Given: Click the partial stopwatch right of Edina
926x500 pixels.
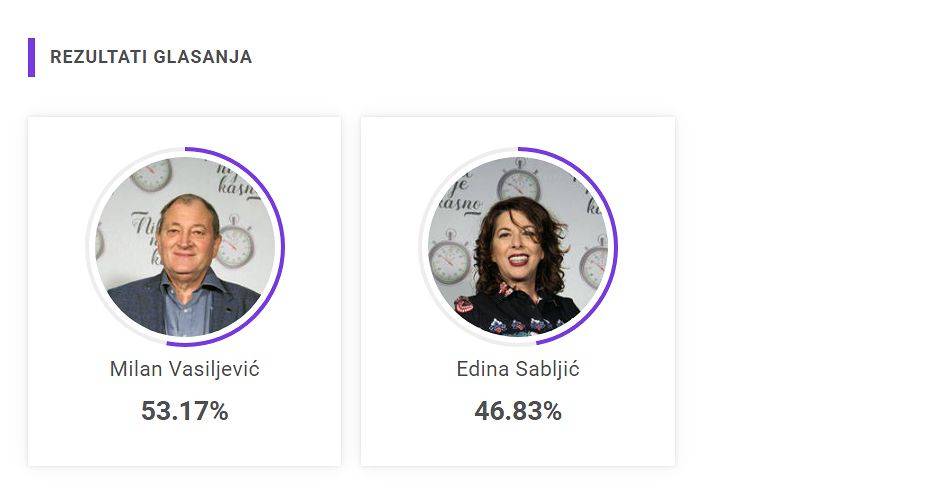Looking at the screenshot, I should coord(595,263).
